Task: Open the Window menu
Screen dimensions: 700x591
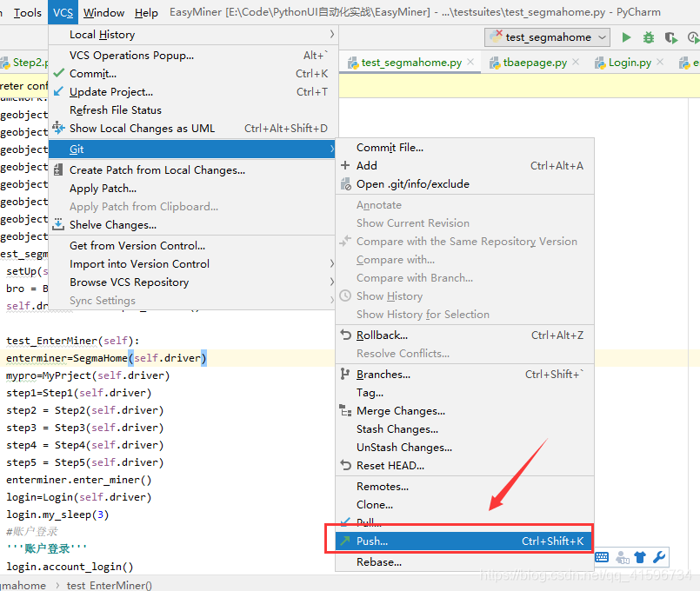Action: pos(103,12)
